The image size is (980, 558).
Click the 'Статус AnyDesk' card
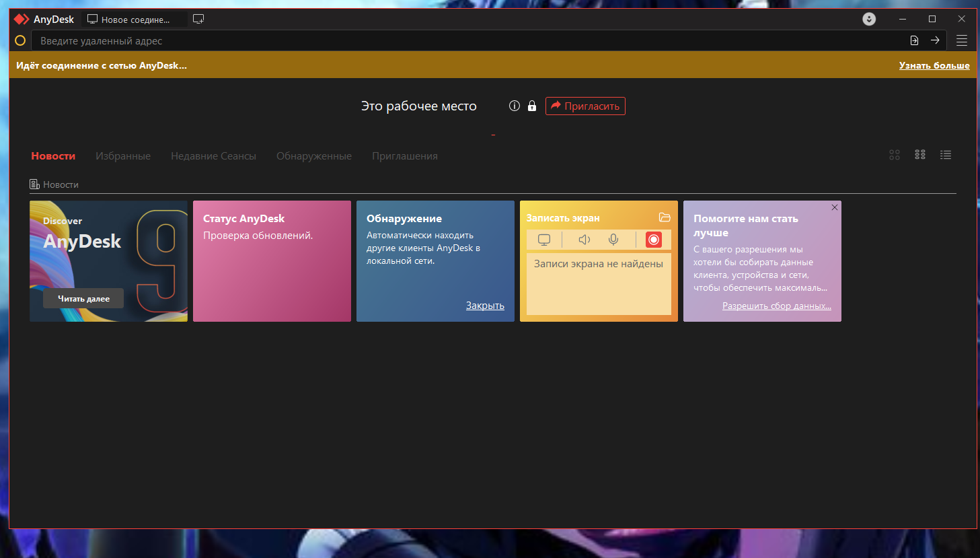coord(272,261)
